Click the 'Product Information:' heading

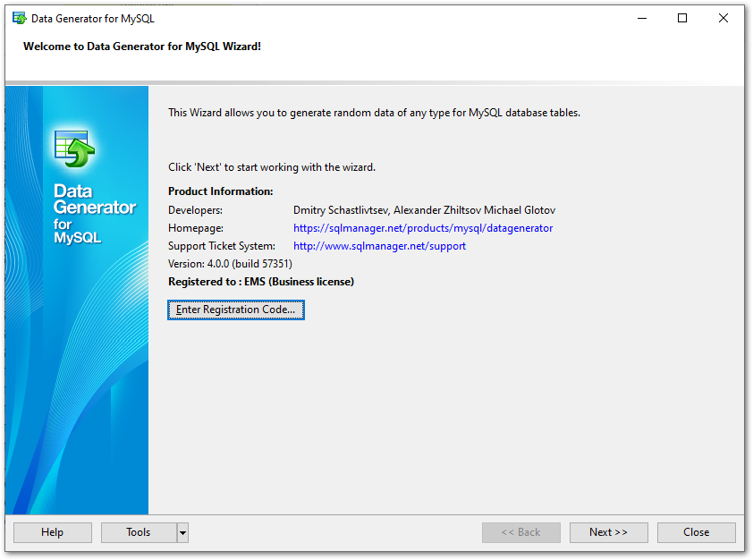click(220, 191)
